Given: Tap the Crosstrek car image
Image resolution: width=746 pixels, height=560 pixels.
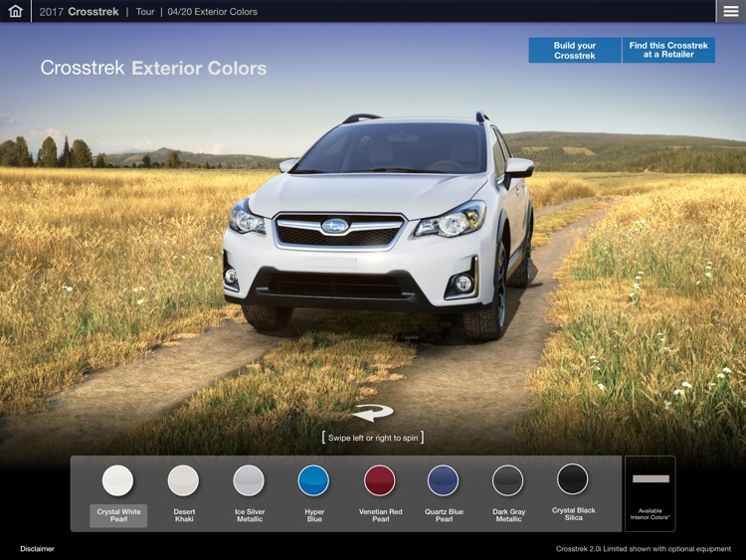Looking at the screenshot, I should [x=378, y=226].
